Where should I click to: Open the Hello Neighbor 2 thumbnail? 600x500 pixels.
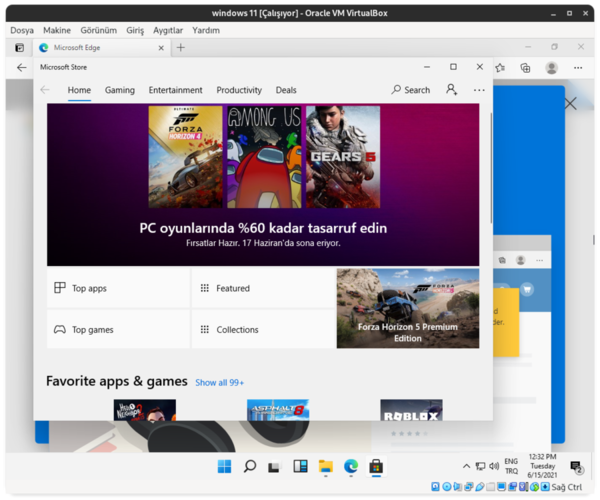(x=145, y=410)
